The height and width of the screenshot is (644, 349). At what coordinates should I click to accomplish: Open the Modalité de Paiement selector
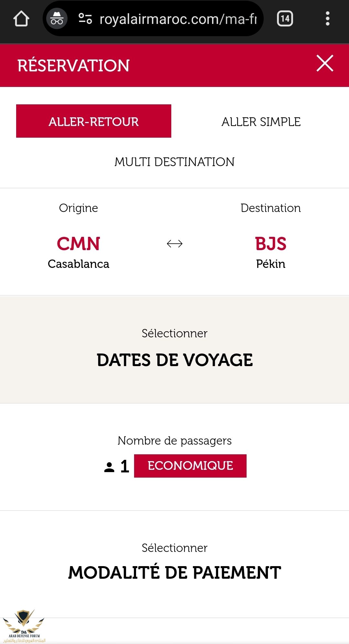click(x=174, y=564)
